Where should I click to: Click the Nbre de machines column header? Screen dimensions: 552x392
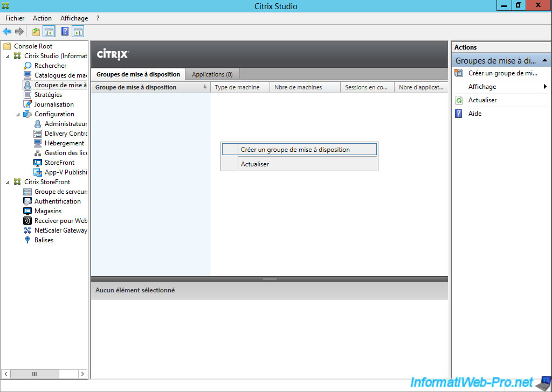point(305,87)
